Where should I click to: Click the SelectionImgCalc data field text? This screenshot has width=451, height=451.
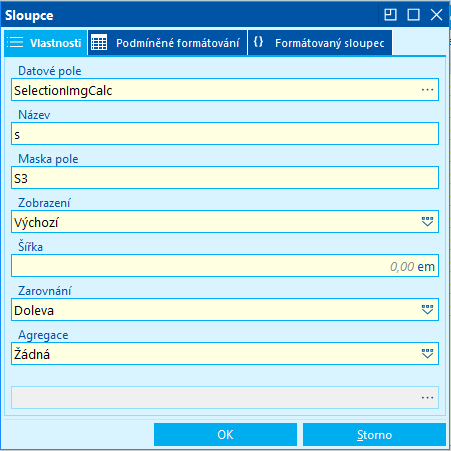tap(63, 91)
